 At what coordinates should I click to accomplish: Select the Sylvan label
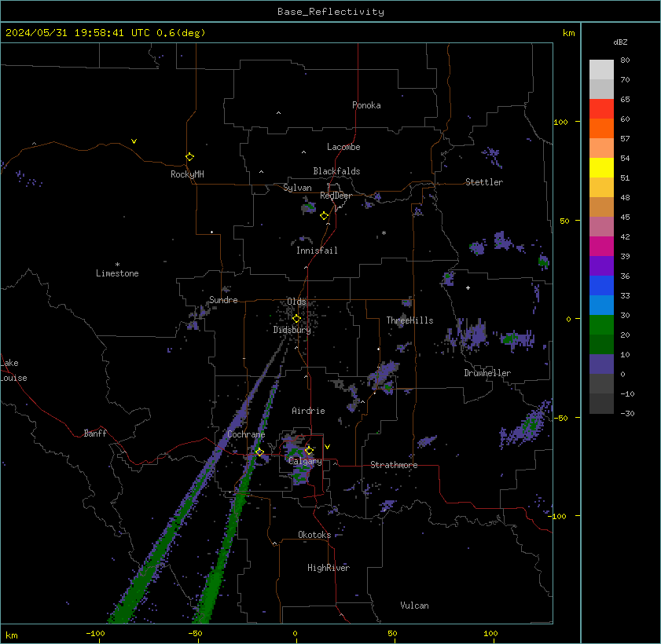click(297, 188)
